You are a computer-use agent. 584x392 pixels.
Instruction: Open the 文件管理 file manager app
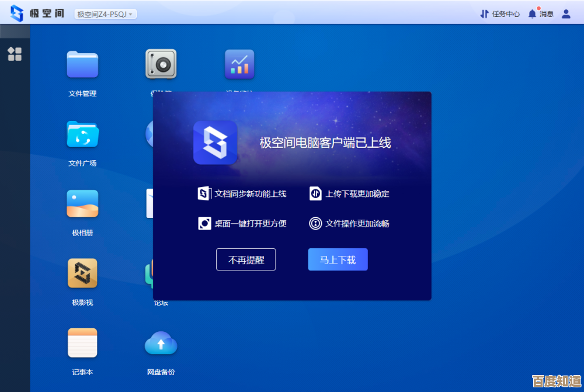click(x=82, y=65)
